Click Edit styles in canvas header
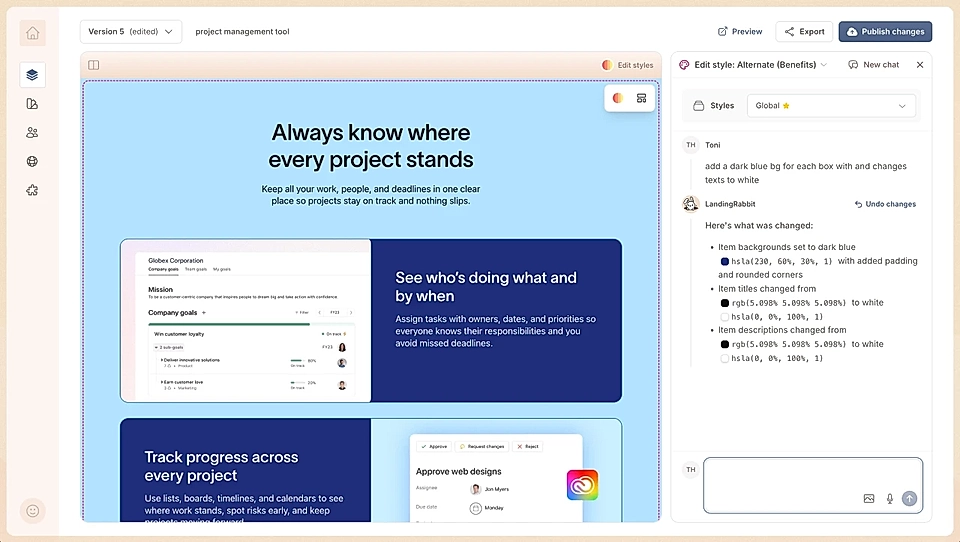The height and width of the screenshot is (542, 960). point(628,65)
